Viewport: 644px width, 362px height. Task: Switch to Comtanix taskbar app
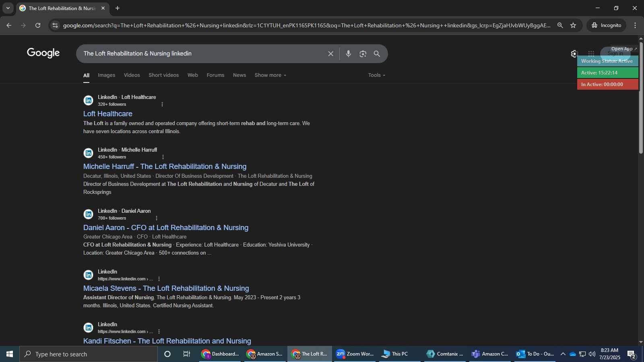(445, 354)
